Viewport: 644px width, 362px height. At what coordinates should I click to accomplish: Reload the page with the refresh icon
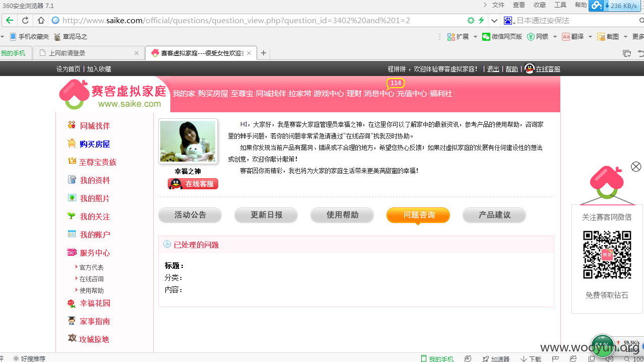(25, 21)
